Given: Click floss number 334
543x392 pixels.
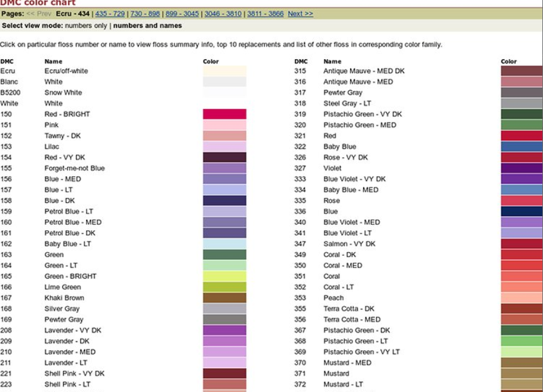Looking at the screenshot, I should click(300, 190).
